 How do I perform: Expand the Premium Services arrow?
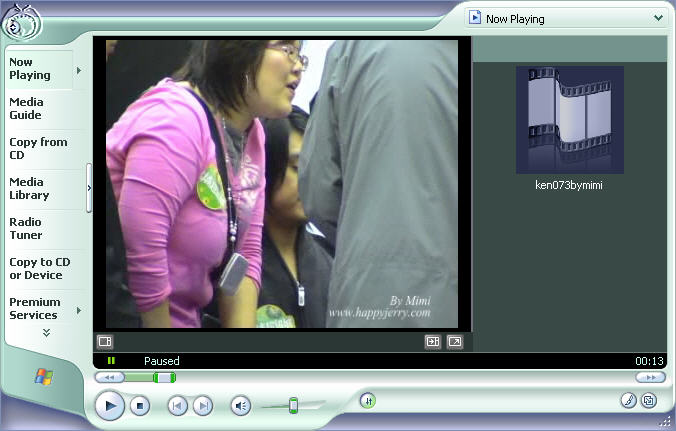(x=79, y=310)
